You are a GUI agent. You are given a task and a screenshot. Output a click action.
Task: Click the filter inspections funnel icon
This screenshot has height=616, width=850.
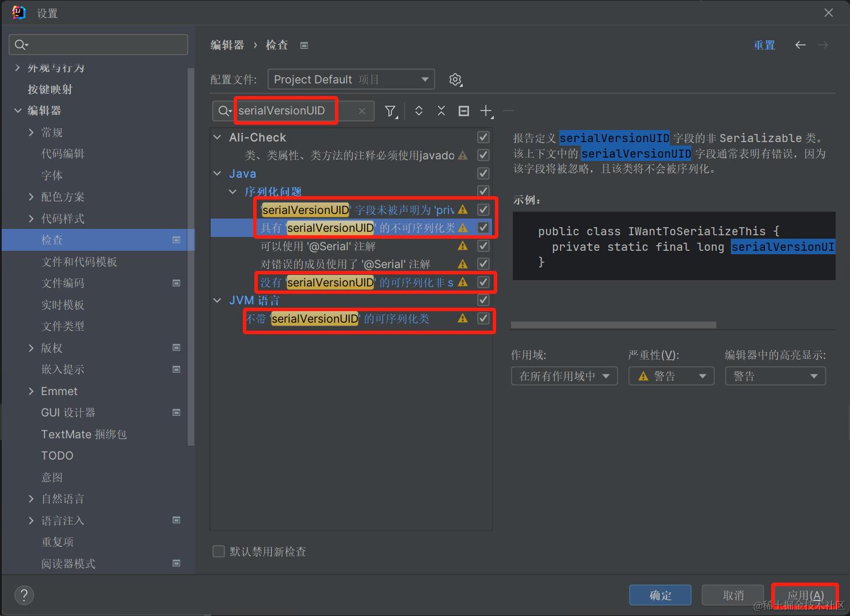pyautogui.click(x=390, y=111)
